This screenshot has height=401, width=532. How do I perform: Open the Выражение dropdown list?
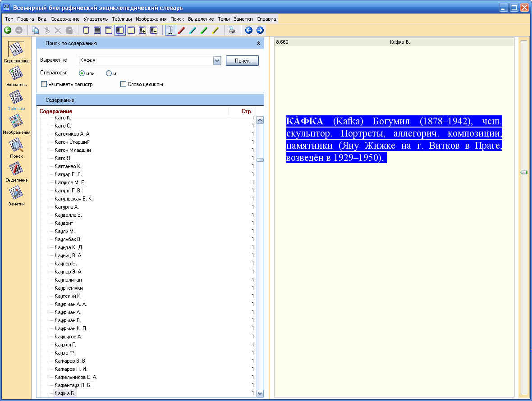pyautogui.click(x=217, y=61)
